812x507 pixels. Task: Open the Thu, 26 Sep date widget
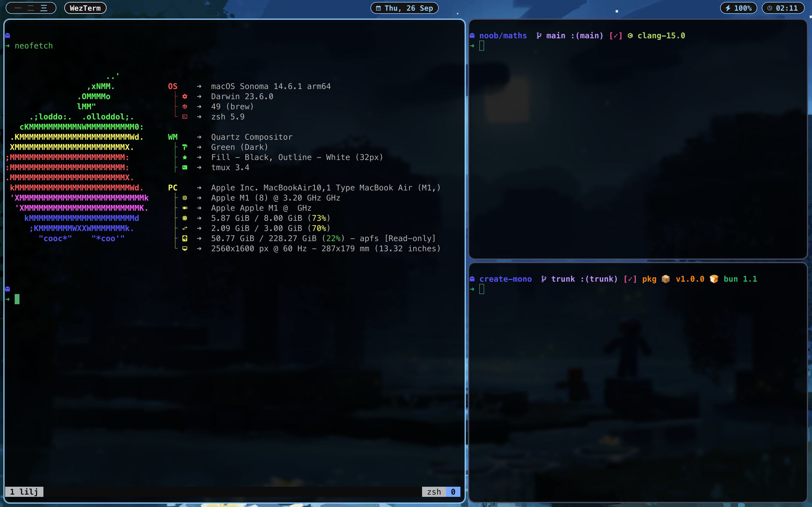pyautogui.click(x=404, y=8)
